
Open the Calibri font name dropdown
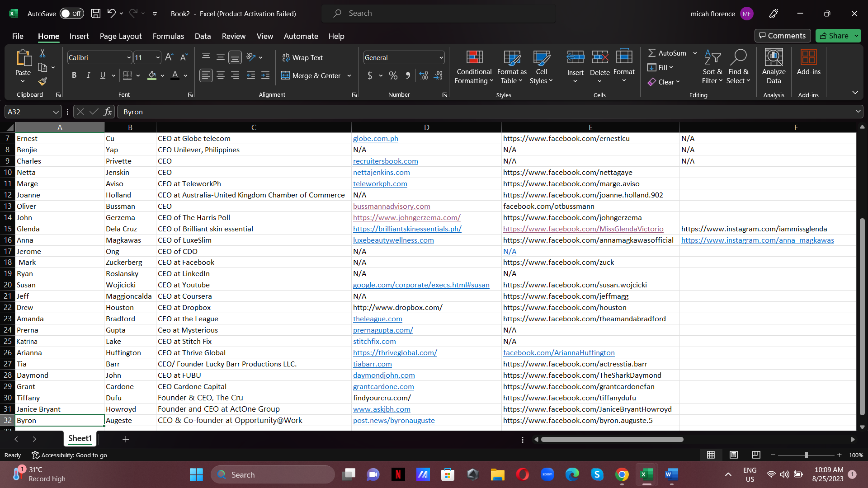[129, 58]
